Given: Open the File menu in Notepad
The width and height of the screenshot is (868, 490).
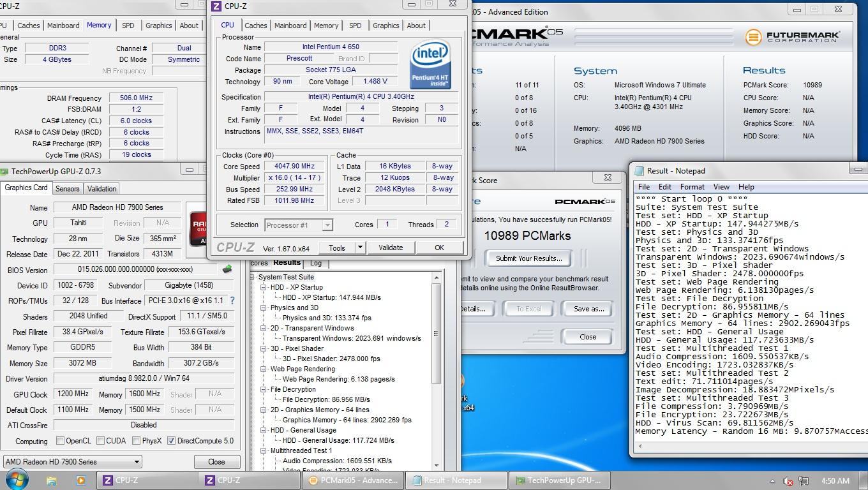Looking at the screenshot, I should (x=644, y=187).
